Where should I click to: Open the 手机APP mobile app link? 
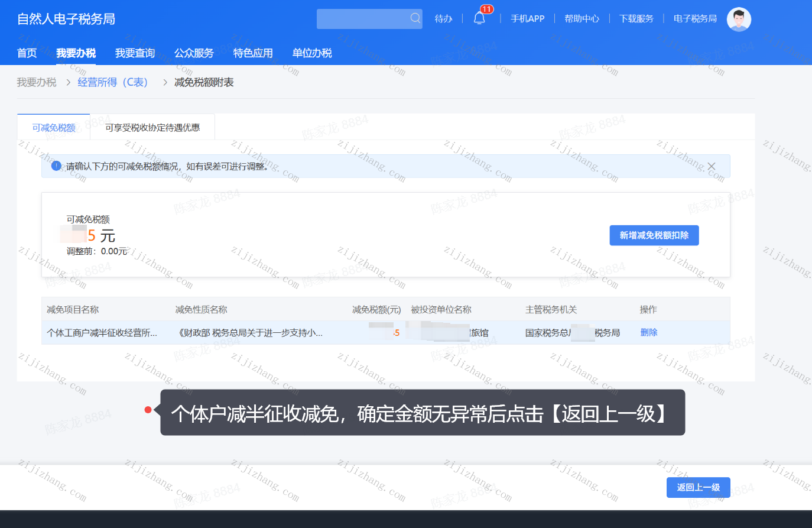[527, 18]
